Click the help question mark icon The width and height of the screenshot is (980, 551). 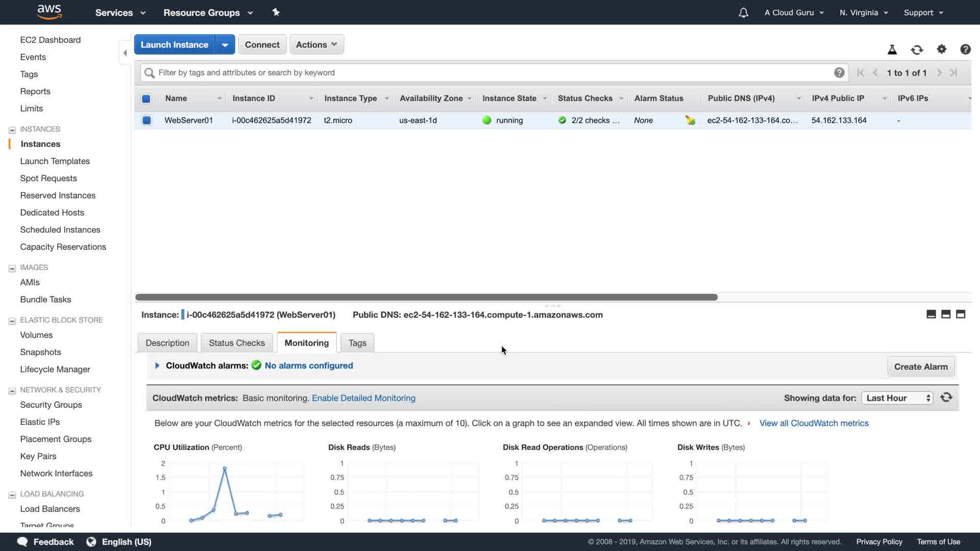click(x=965, y=49)
